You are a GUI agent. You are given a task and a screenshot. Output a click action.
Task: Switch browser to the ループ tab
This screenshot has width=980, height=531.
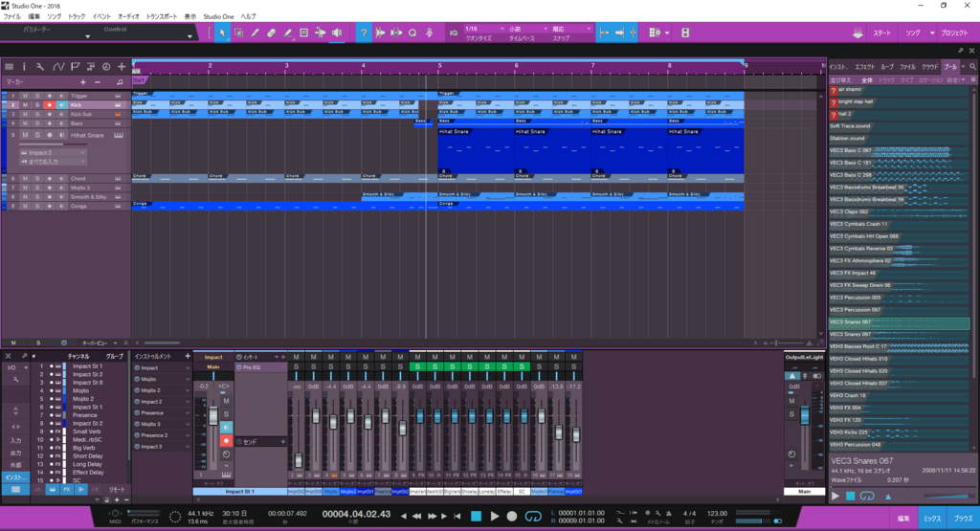click(x=887, y=66)
